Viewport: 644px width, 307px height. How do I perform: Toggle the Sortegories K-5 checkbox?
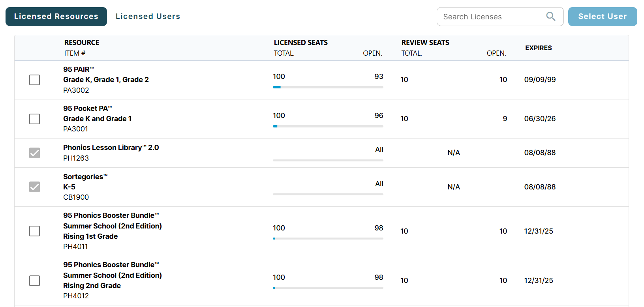click(35, 187)
